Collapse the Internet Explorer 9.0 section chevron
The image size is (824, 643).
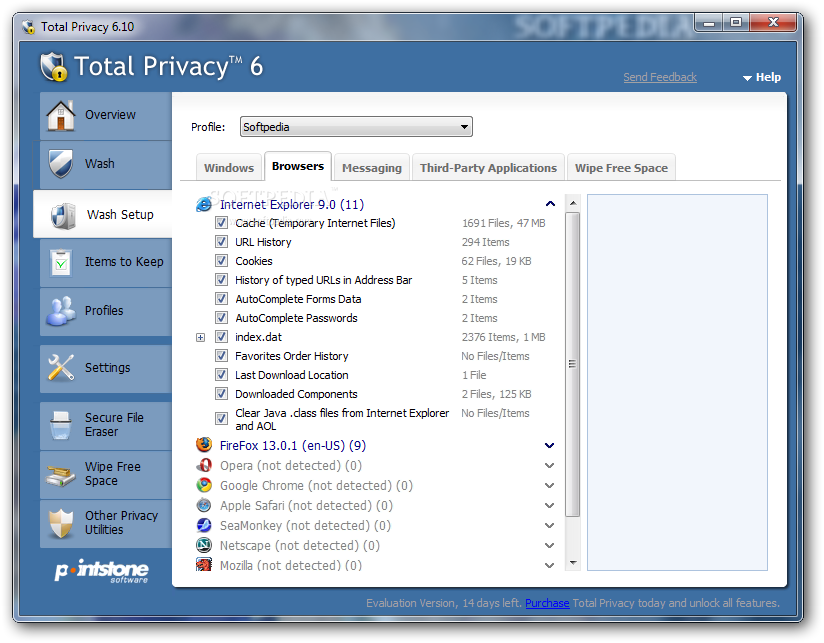click(x=550, y=203)
